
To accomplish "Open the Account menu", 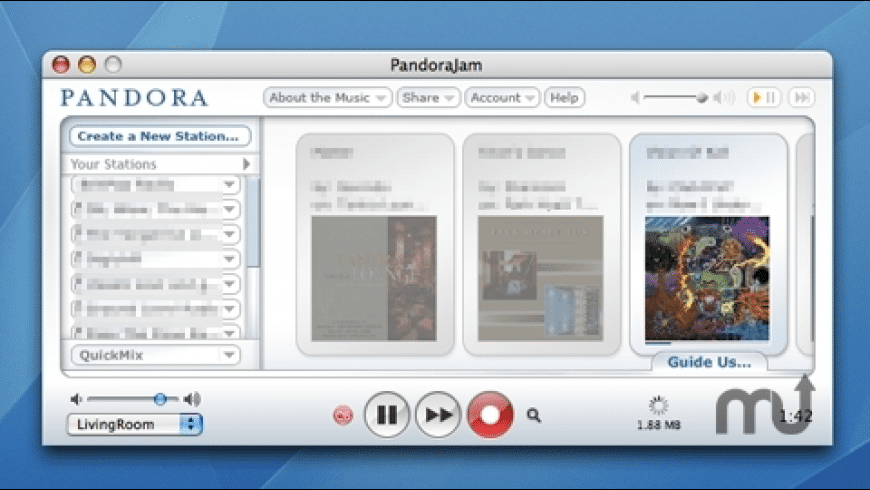I will coord(502,98).
